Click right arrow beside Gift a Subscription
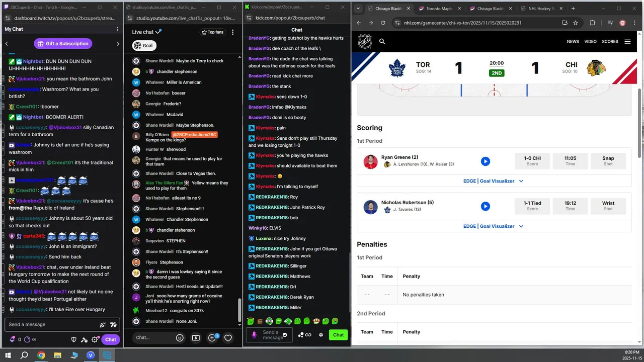 point(118,44)
